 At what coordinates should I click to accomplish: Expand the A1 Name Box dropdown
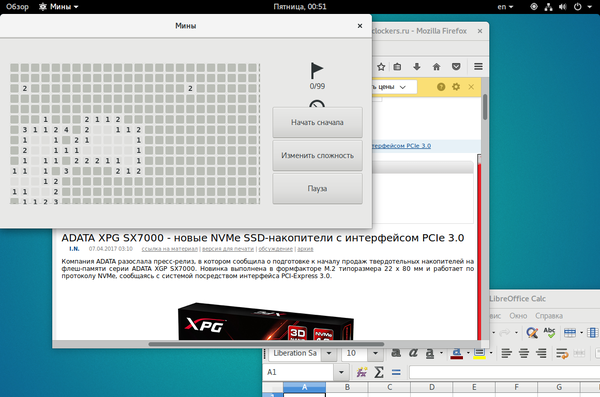[x=341, y=372]
